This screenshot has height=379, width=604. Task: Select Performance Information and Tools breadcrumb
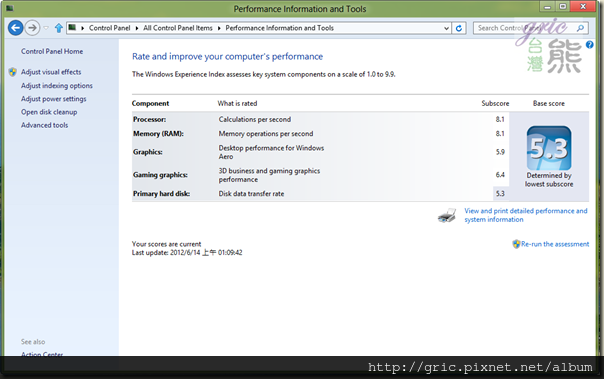coord(279,28)
